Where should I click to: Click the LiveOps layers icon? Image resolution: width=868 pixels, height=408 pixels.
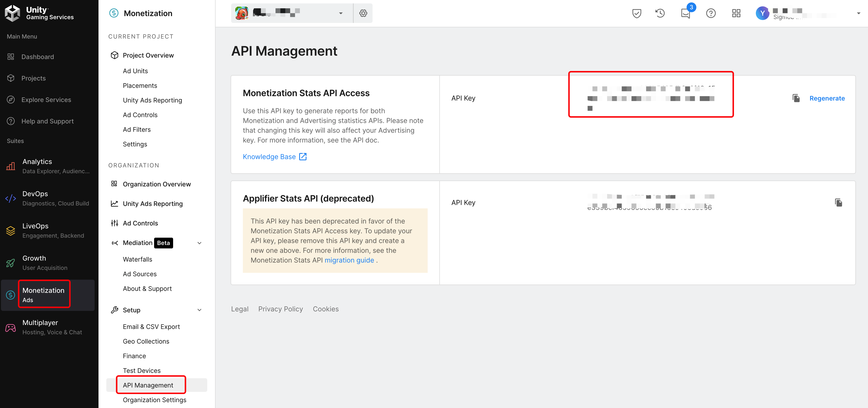pyautogui.click(x=11, y=231)
